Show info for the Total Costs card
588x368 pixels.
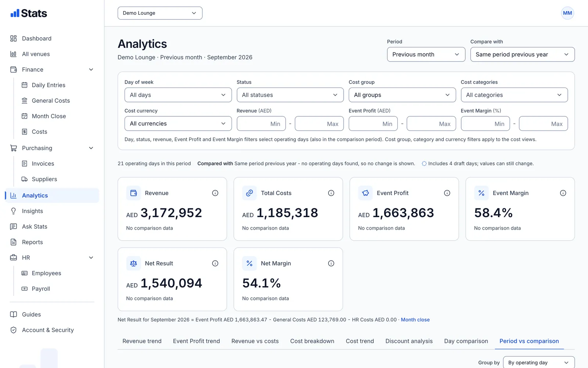[x=331, y=193]
